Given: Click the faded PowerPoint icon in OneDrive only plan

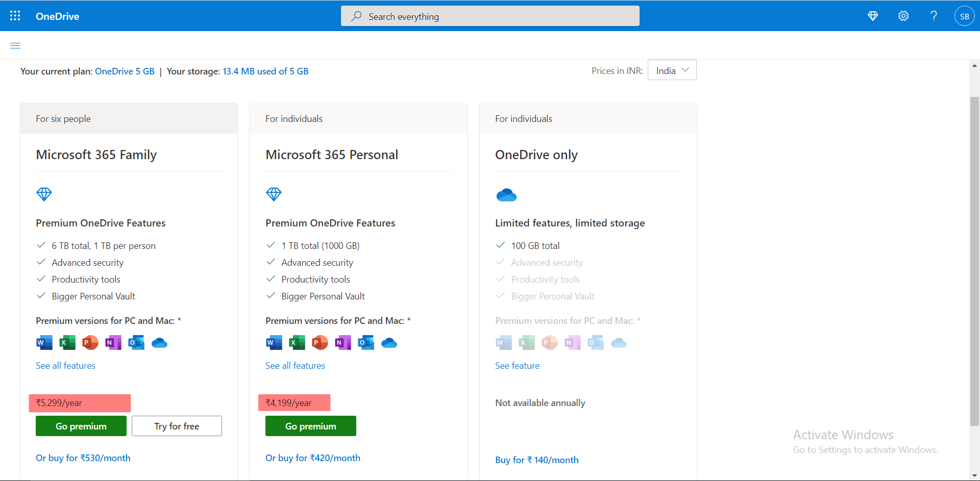Looking at the screenshot, I should pyautogui.click(x=550, y=343).
